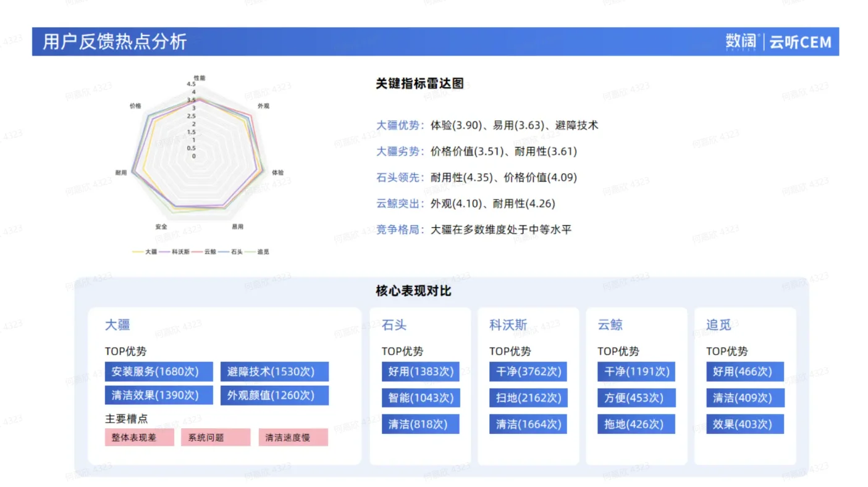Open the 石头 card title in 核心表现对比

tap(394, 325)
